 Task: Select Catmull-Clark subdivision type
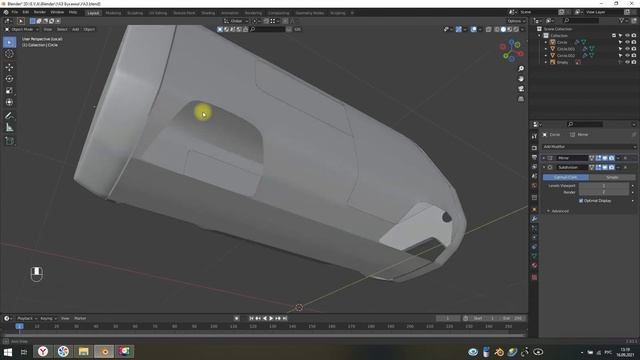tap(566, 177)
